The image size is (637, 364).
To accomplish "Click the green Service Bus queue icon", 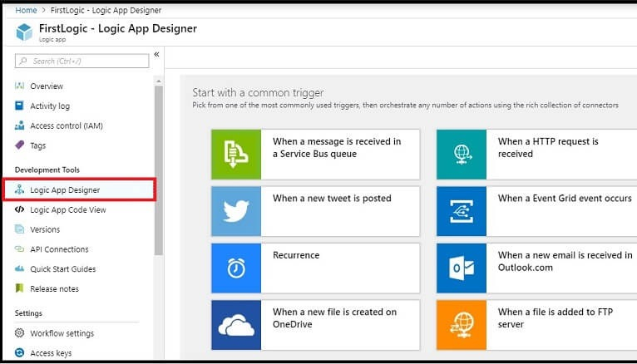I will tap(236, 155).
